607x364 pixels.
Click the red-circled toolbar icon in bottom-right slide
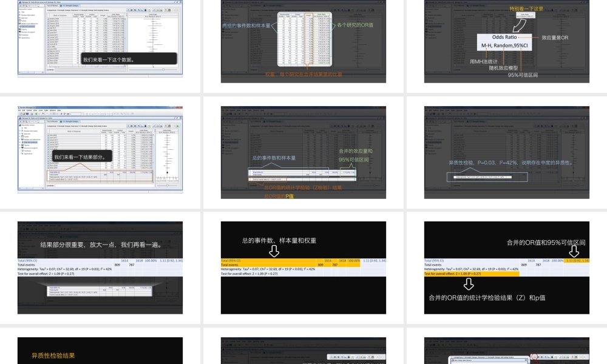pos(534,357)
